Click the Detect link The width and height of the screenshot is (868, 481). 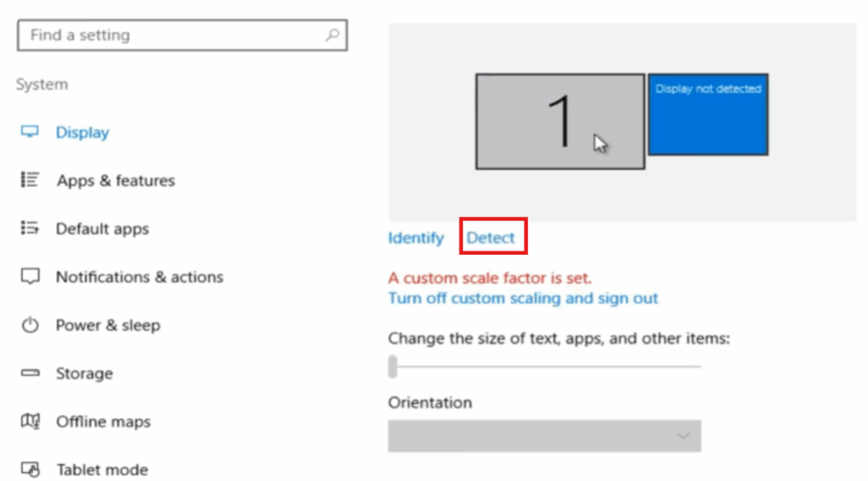[491, 238]
